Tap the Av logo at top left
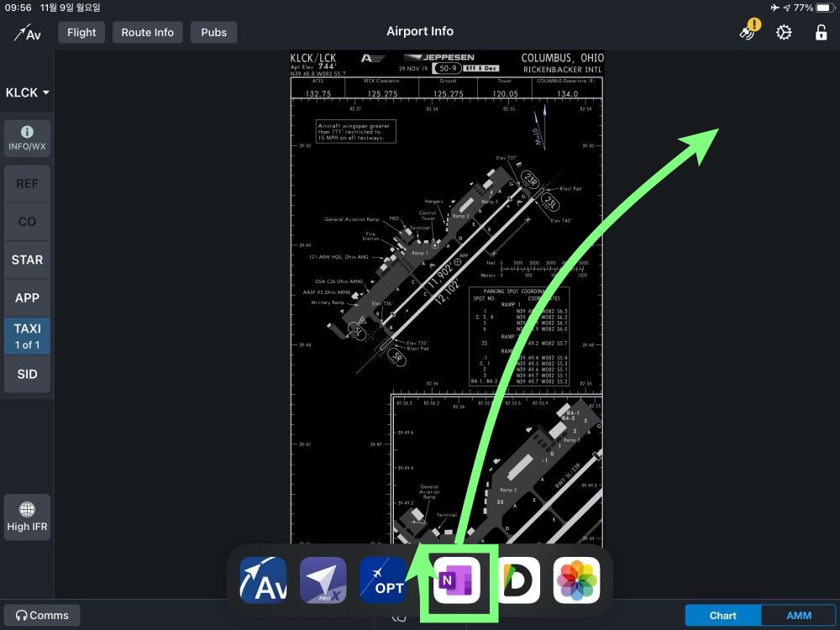This screenshot has height=630, width=840. coord(28,33)
